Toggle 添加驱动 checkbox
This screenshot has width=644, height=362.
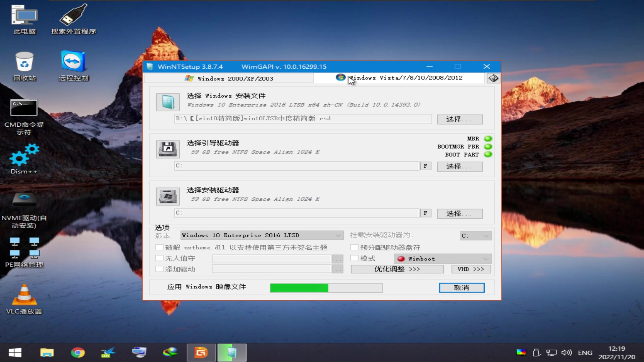pos(160,269)
